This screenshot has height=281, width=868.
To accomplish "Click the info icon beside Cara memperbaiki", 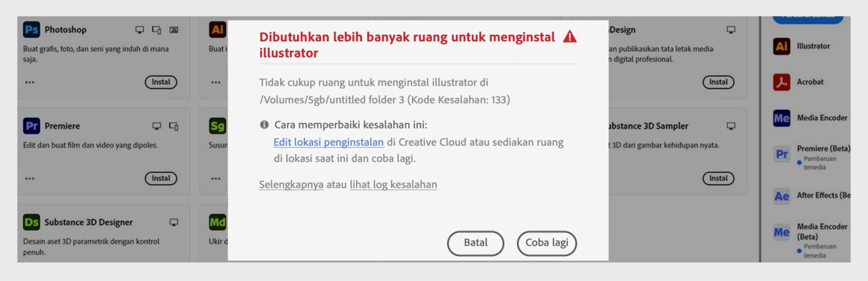I will point(264,124).
